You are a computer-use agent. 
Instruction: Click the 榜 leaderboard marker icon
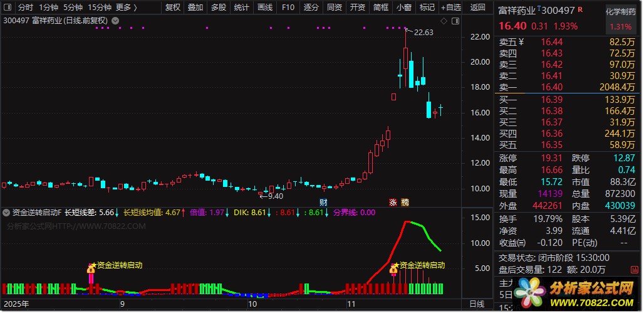click(405, 202)
